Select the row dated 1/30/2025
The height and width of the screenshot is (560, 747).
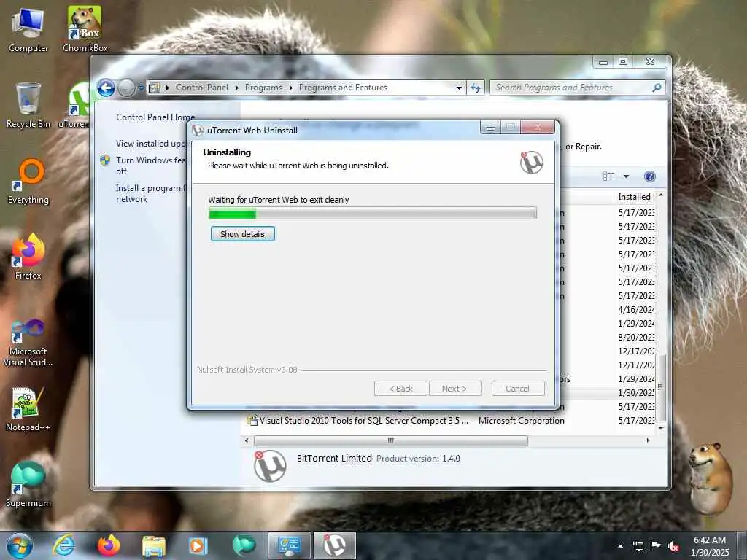coord(636,393)
